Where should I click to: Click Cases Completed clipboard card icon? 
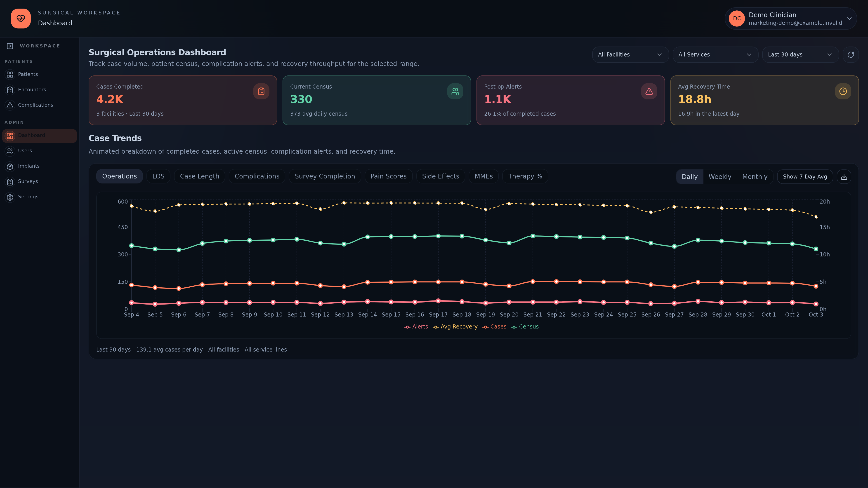(261, 91)
